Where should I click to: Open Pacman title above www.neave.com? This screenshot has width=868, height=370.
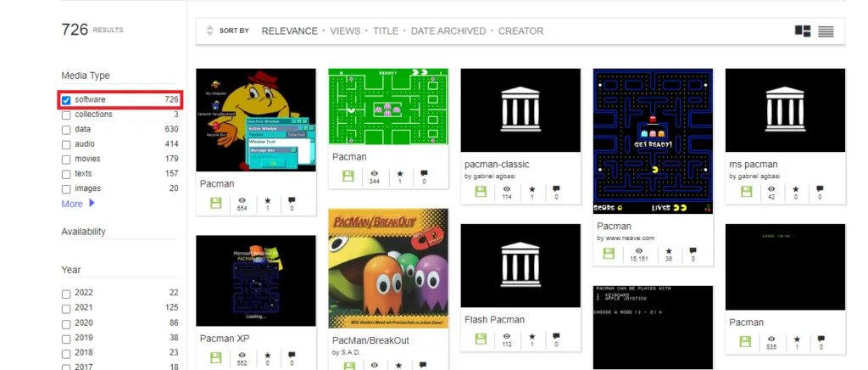pos(614,226)
